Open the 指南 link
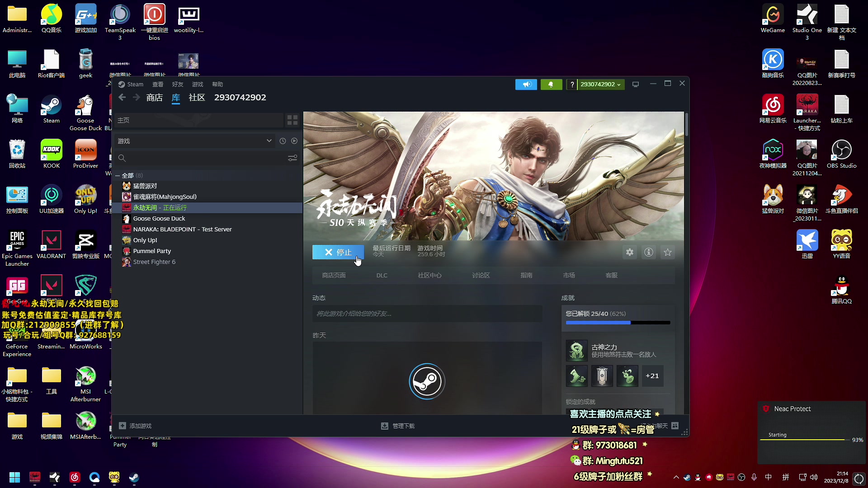868x488 pixels. (526, 275)
